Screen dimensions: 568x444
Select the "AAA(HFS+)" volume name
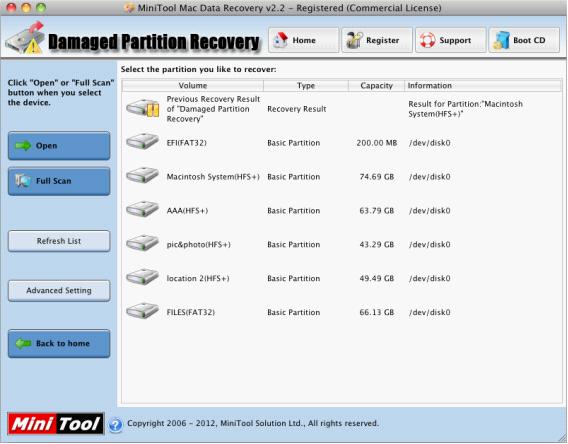[187, 211]
